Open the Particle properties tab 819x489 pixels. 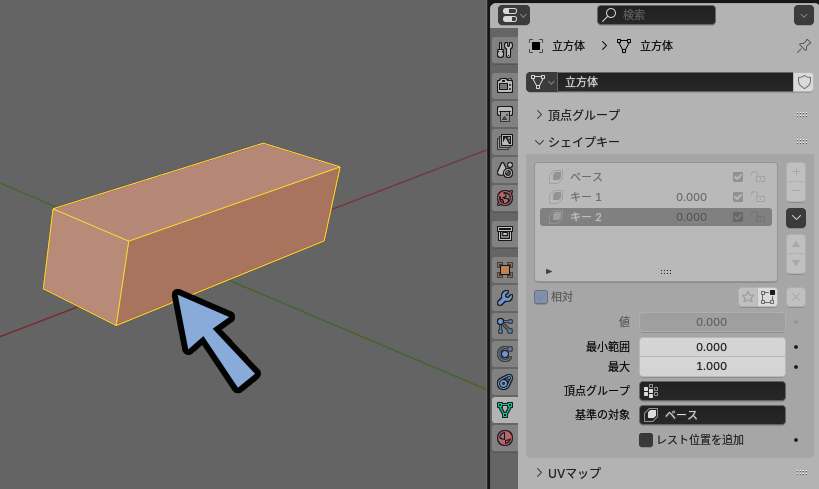click(x=505, y=326)
